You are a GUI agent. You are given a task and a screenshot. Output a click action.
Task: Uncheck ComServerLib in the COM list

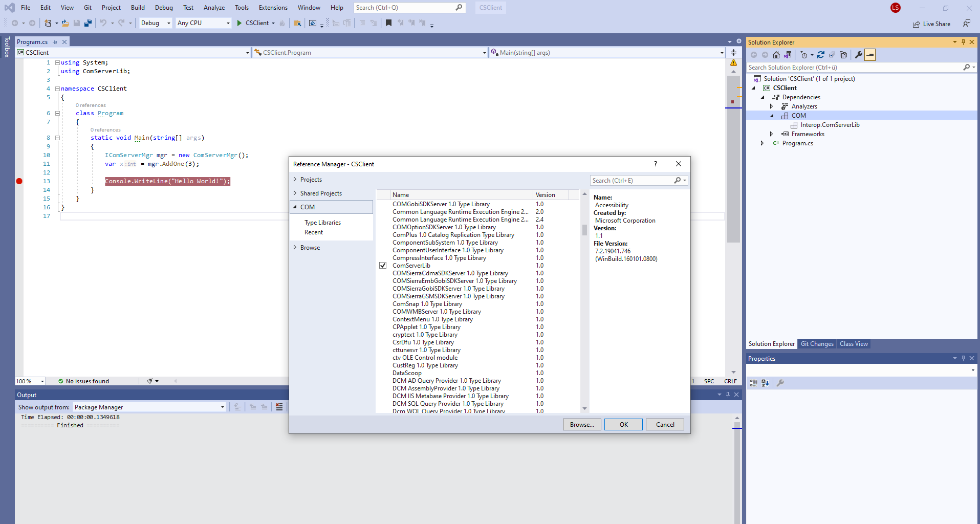(383, 265)
